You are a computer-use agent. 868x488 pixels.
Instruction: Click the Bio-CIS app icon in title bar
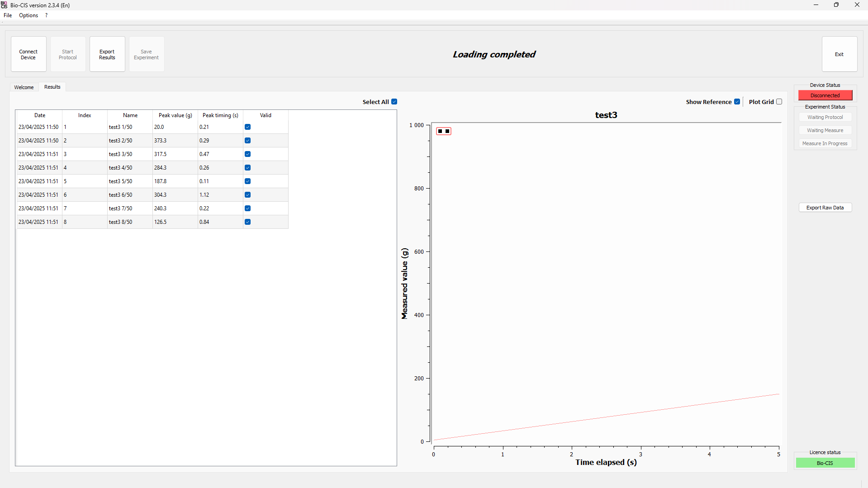[5, 5]
